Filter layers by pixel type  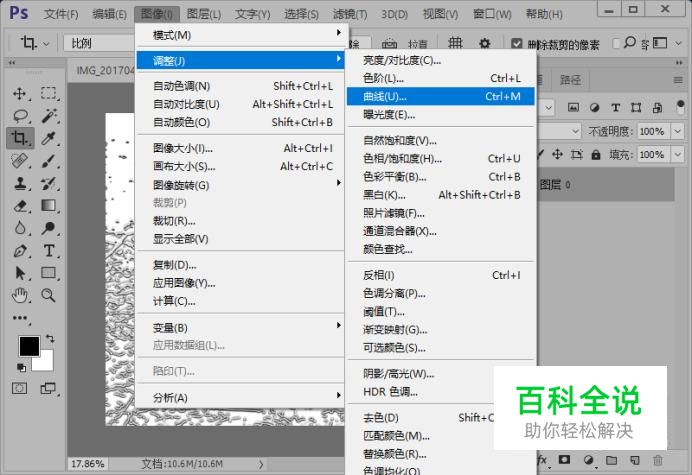coord(573,107)
